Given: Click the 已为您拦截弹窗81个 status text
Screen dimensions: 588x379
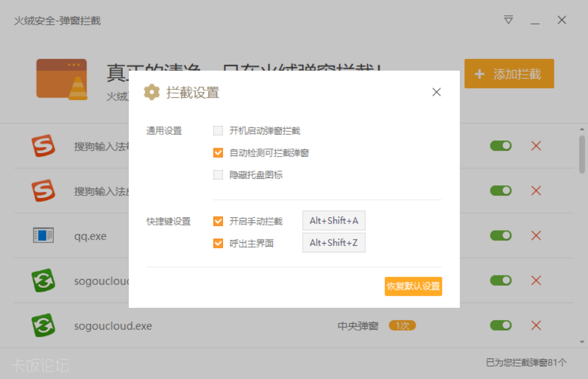Looking at the screenshot, I should [526, 363].
